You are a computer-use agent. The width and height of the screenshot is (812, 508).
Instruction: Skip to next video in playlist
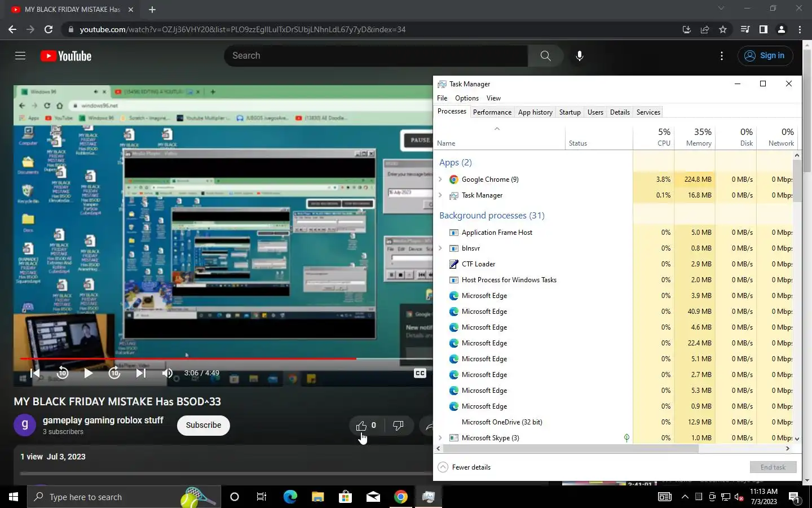141,373
